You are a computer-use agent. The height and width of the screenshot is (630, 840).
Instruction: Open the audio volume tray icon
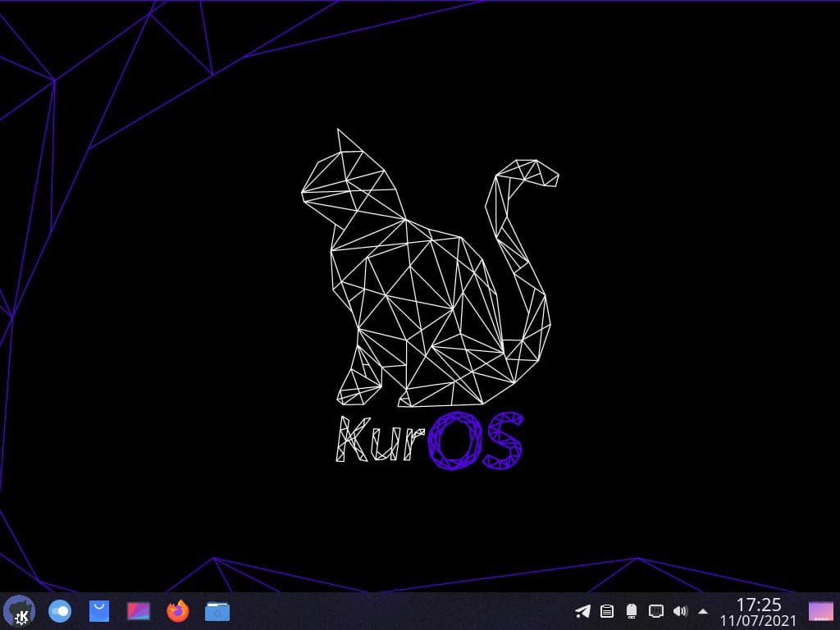(x=680, y=611)
